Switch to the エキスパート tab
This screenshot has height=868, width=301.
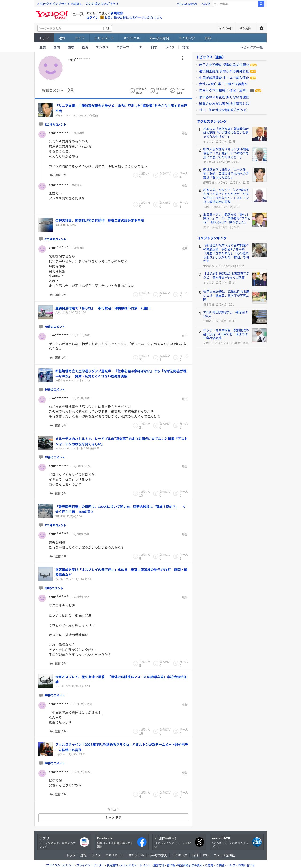click(x=104, y=38)
